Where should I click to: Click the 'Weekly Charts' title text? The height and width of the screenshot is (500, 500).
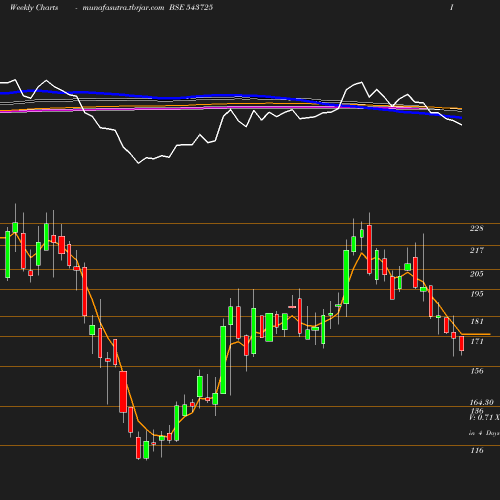pyautogui.click(x=34, y=7)
